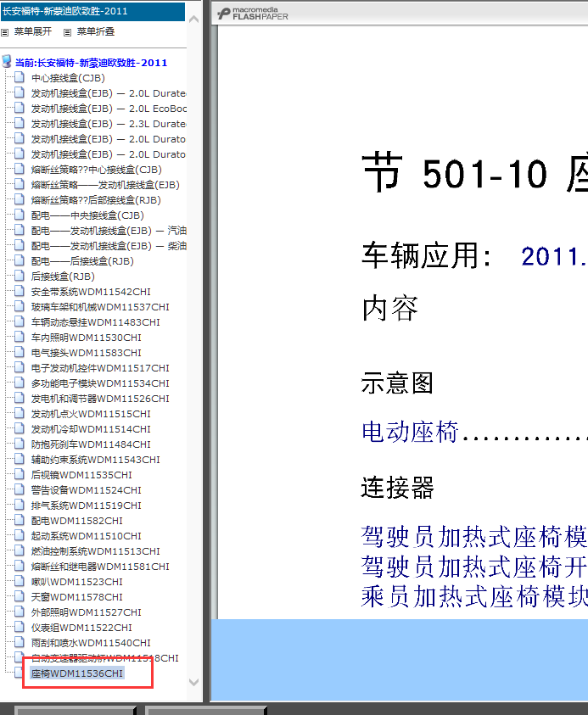Image resolution: width=588 pixels, height=715 pixels.
Task: Open 熔断丝策略——发动机接线盒(EJB)
Action: point(105,185)
